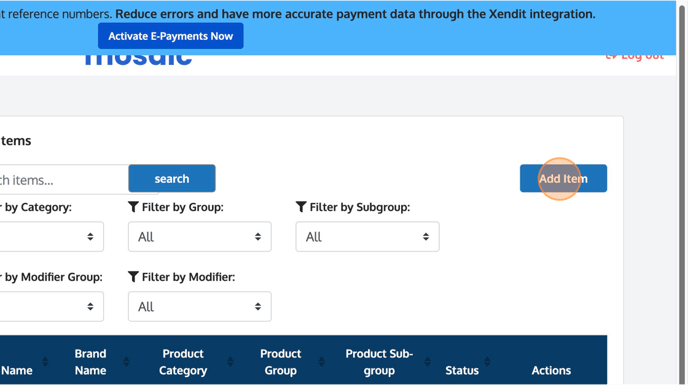Sort by Product Category column arrows
Viewport: 688px width, 385px height.
tap(230, 362)
